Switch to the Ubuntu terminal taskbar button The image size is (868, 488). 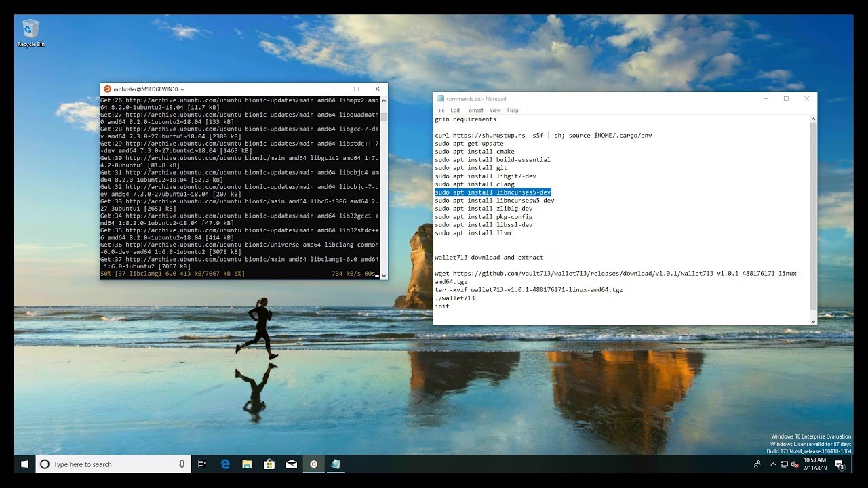[313, 464]
